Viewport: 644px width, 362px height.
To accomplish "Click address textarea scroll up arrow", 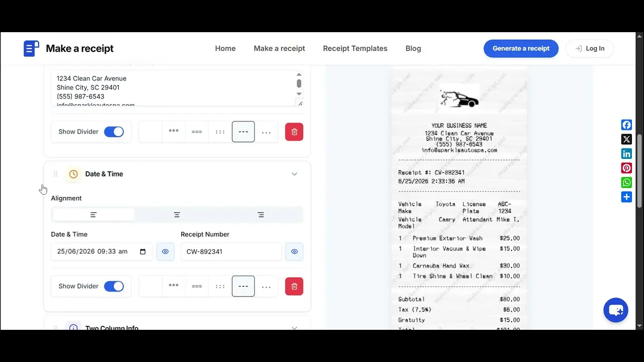I will tap(299, 74).
